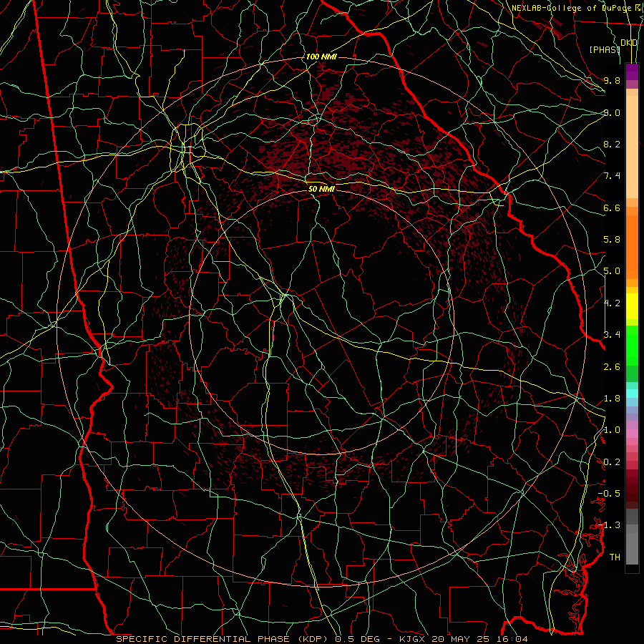The height and width of the screenshot is (644, 644).
Task: Click the "TH" threshold label on the scale
Action: coord(615,557)
